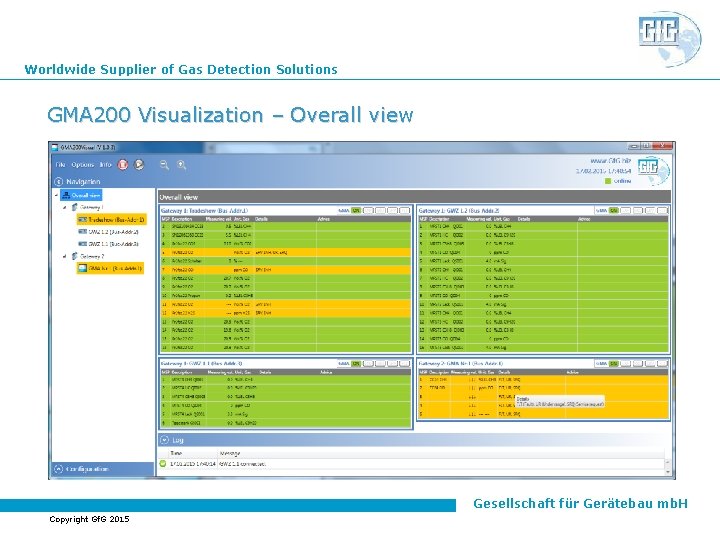Click the GMA200Visual title bar icon
Screen dimensions: 720x540
55,147
